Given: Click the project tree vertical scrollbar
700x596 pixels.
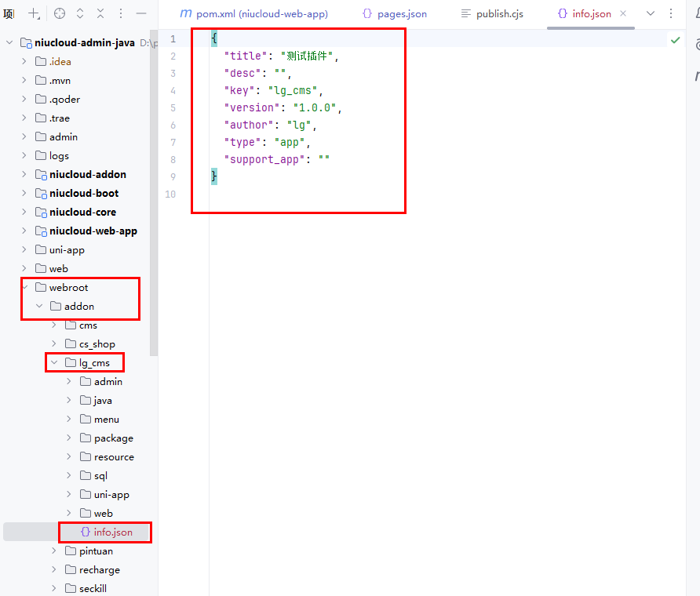Looking at the screenshot, I should pos(154,196).
